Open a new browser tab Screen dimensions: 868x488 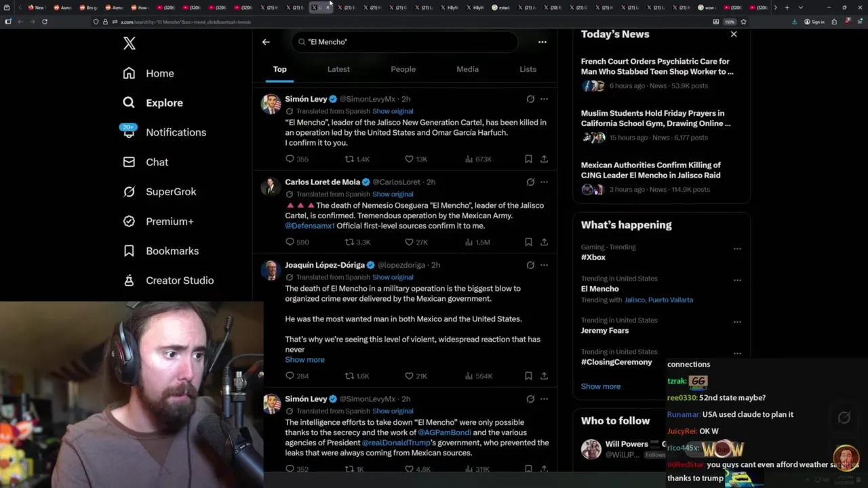pyautogui.click(x=787, y=7)
